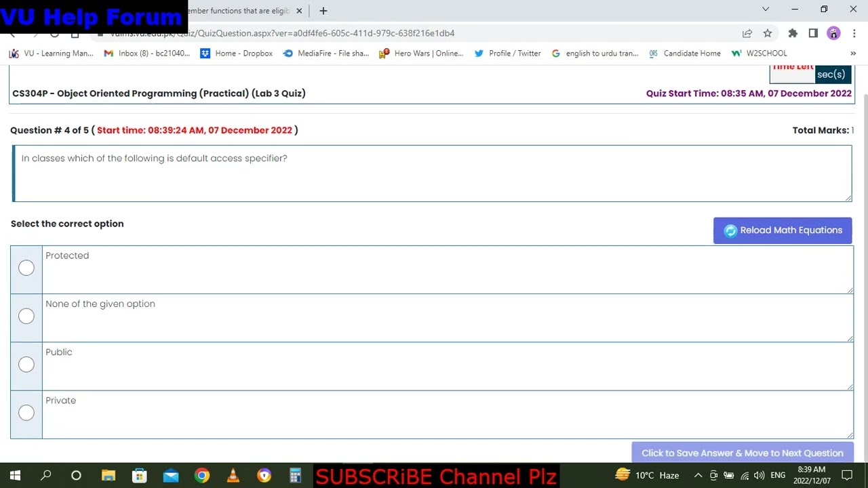The height and width of the screenshot is (488, 868).
Task: Open english to urdu tran... bookmark
Action: (x=595, y=54)
